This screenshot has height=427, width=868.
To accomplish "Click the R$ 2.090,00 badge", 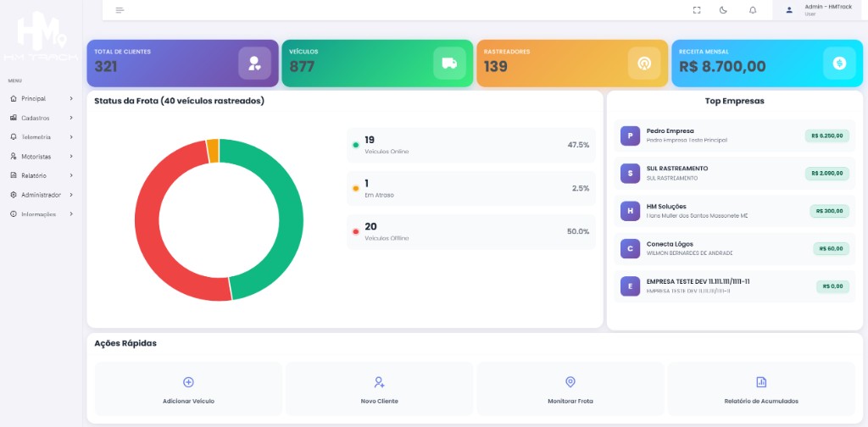I will (x=827, y=173).
